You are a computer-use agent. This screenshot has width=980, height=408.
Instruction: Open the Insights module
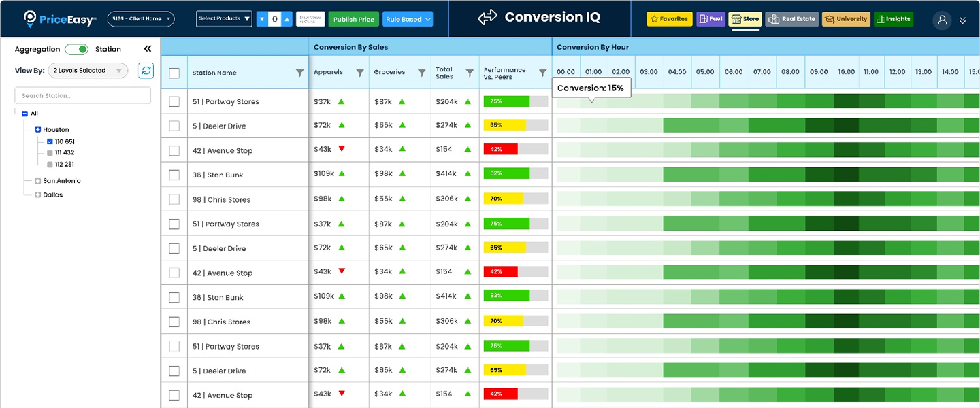pos(894,19)
